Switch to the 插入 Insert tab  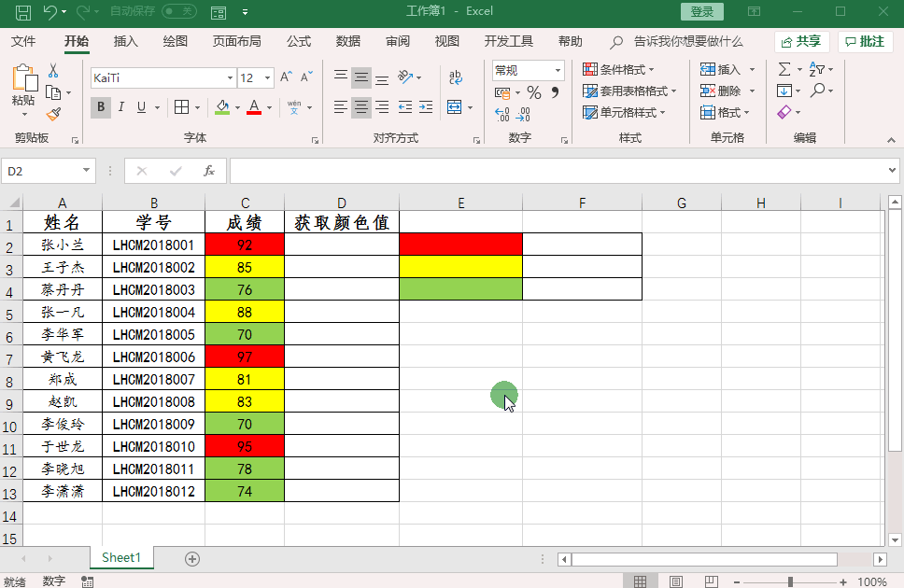coord(126,41)
